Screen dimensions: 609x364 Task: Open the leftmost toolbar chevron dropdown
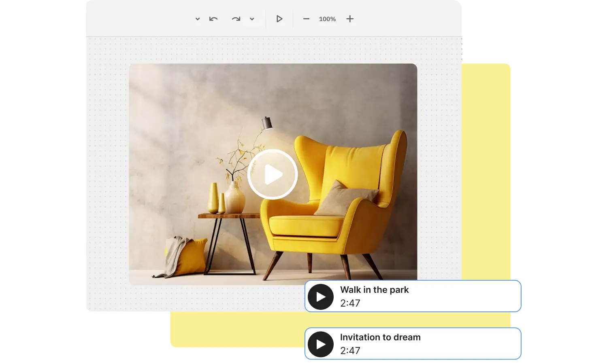point(197,19)
